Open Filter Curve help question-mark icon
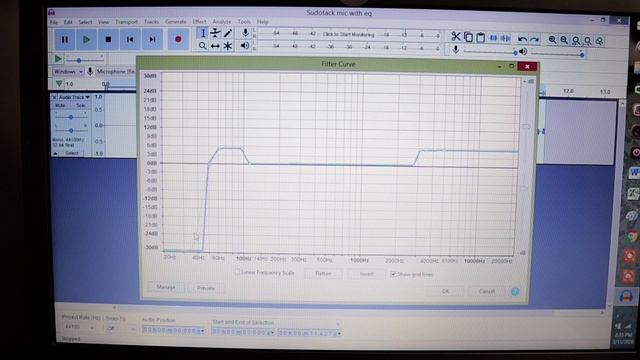 515,291
